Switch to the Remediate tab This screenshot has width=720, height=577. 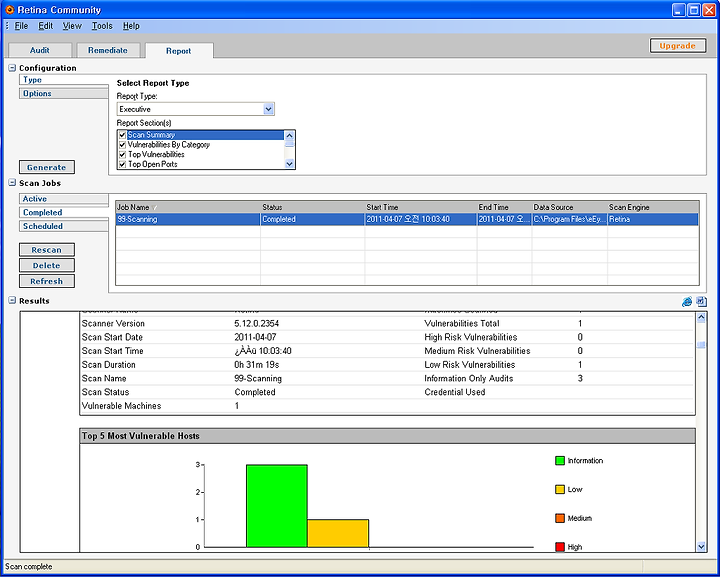(108, 50)
